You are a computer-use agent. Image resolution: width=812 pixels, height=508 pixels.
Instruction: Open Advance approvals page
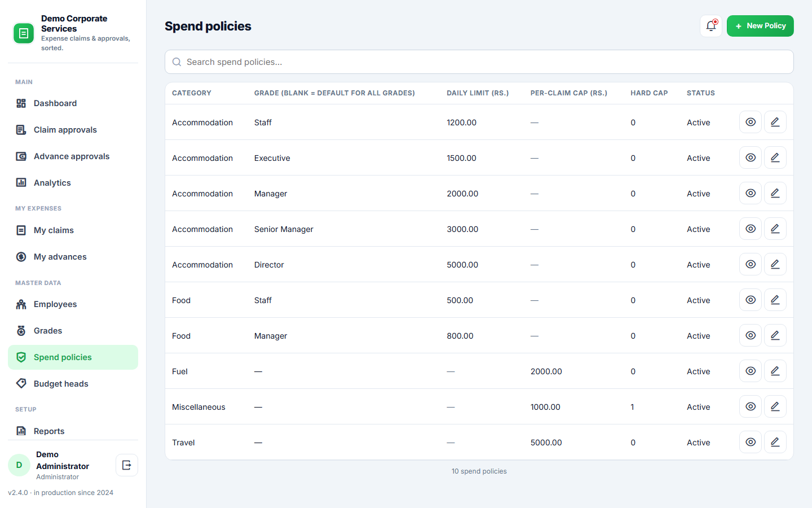(73, 156)
